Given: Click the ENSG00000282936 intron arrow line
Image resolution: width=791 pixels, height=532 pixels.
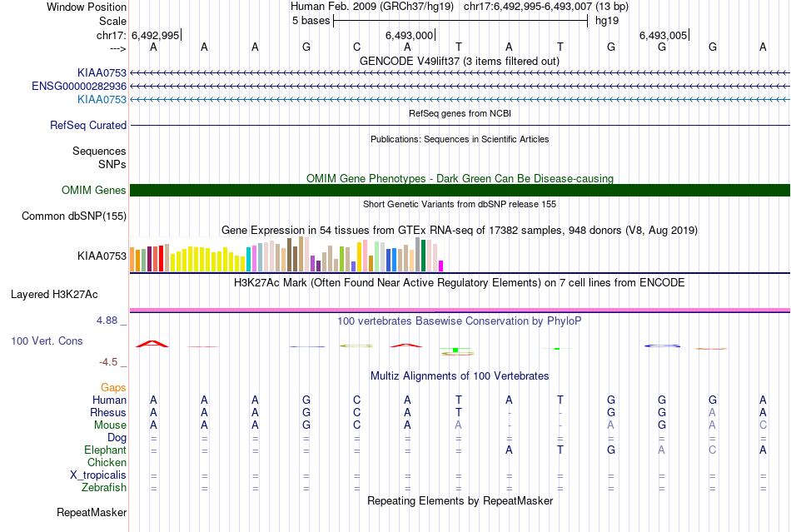Looking at the screenshot, I should pos(460,87).
